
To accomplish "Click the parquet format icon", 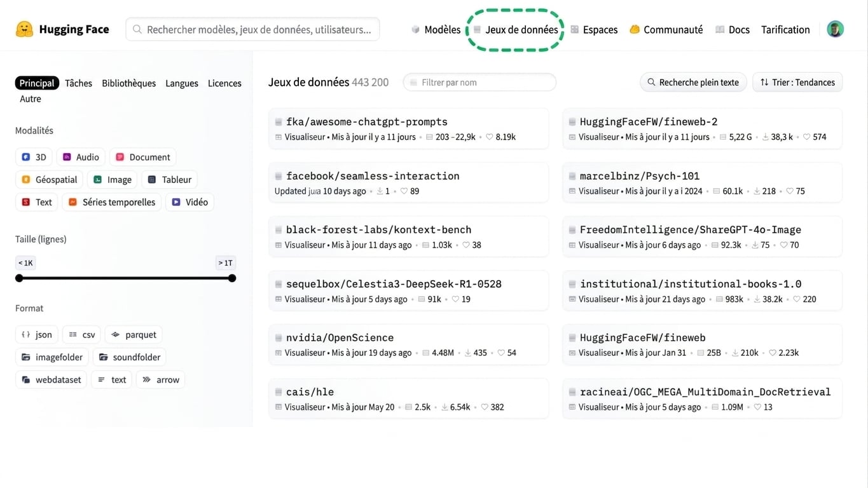I will coord(116,335).
